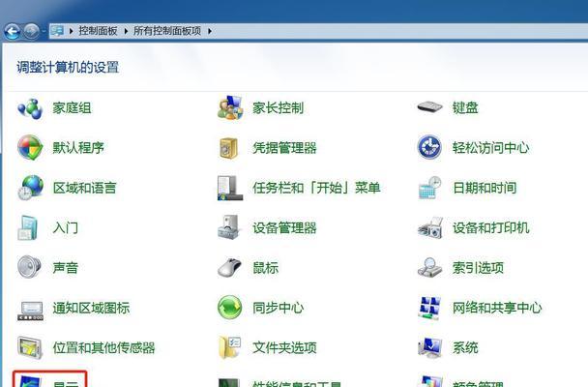588x387 pixels.
Task: Click the 凭据管理器 label
Action: 284,148
